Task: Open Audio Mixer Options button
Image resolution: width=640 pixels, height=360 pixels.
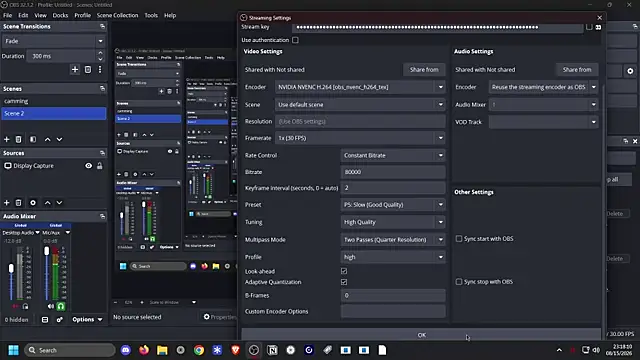Action: [x=87, y=320]
